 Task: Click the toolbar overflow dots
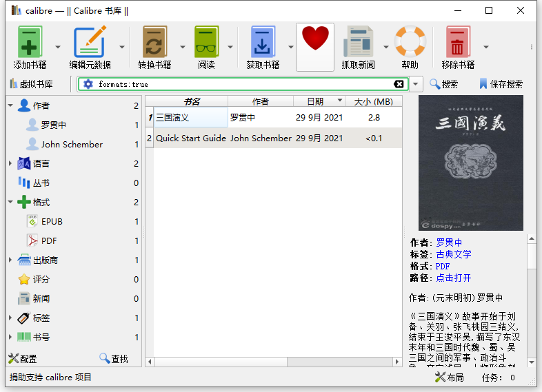click(531, 47)
